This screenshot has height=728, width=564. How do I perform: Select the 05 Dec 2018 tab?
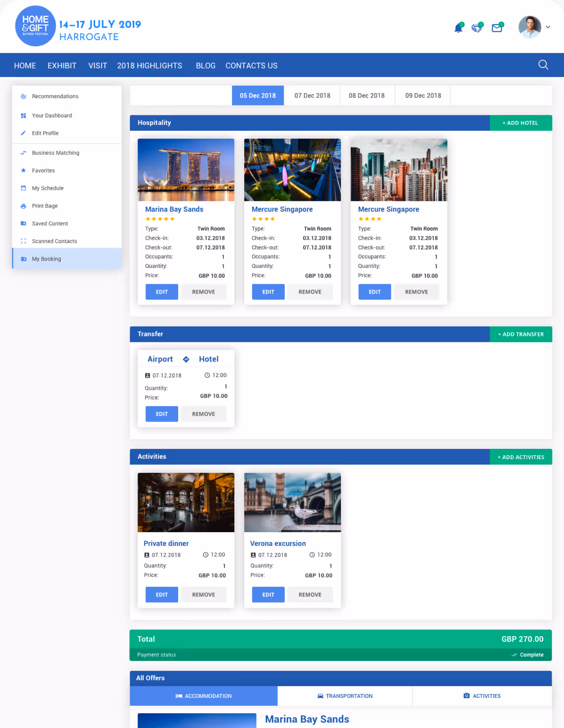(258, 96)
